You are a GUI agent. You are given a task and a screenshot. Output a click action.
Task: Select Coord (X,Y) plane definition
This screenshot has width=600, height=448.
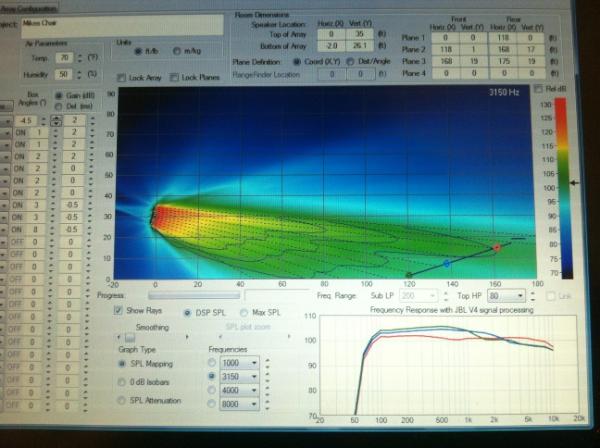point(297,62)
